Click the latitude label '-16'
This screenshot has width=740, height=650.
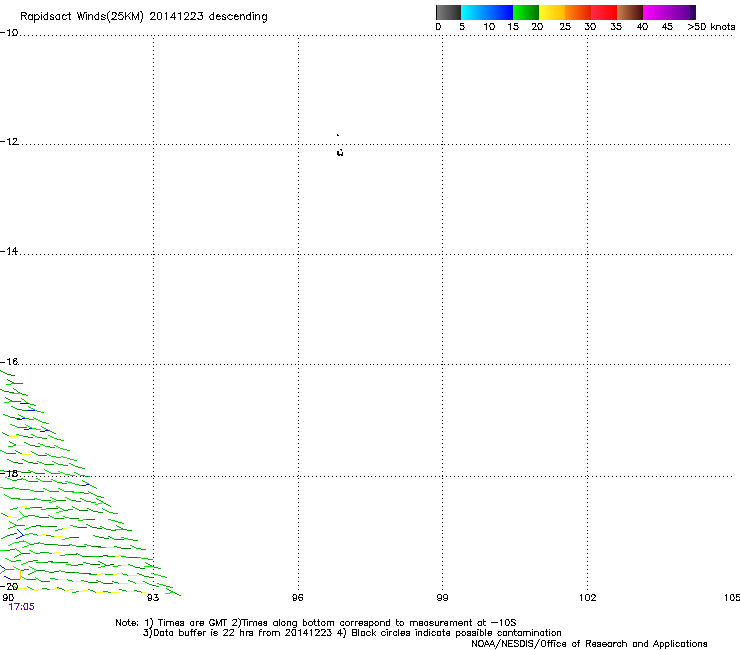point(9,362)
